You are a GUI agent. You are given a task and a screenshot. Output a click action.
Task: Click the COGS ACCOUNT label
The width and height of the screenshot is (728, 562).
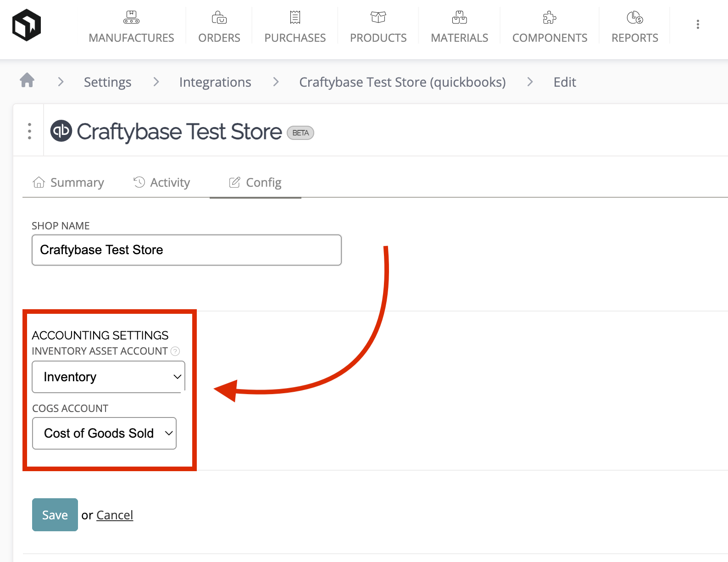(x=70, y=408)
